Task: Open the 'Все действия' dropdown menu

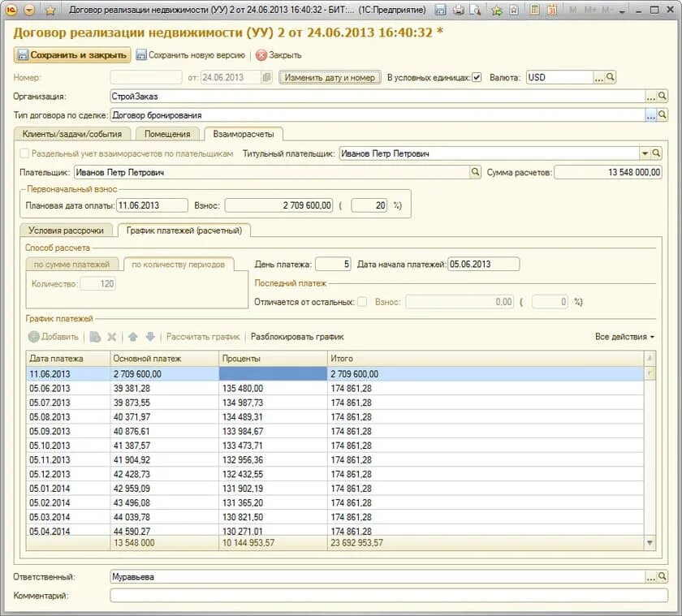Action: click(x=624, y=337)
